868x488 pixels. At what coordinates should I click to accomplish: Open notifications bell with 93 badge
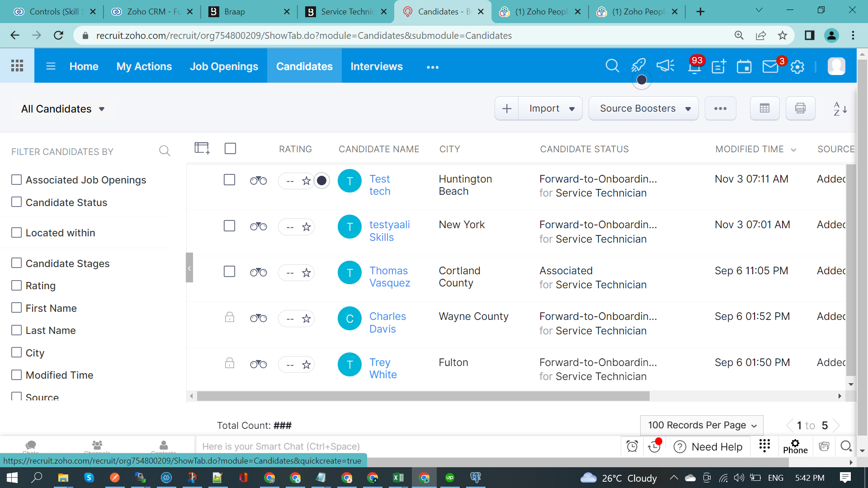[x=694, y=67]
